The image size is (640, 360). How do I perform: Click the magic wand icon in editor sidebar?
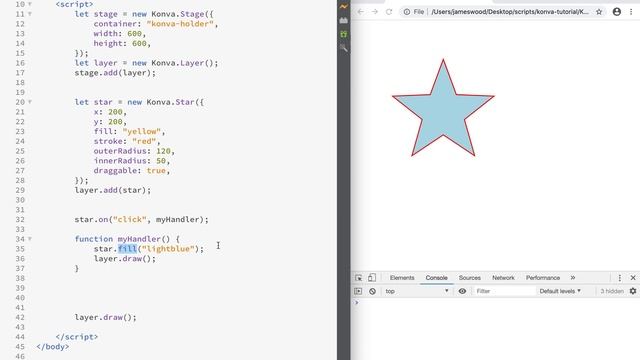(344, 48)
